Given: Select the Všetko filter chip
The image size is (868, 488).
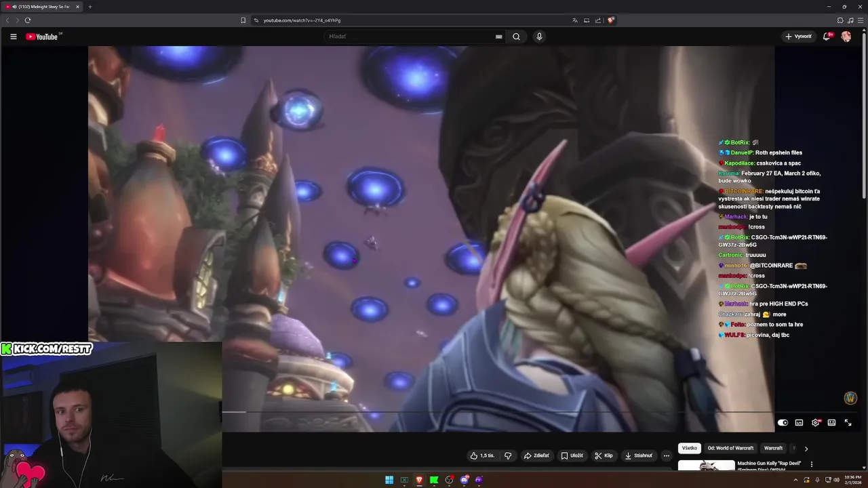Looking at the screenshot, I should [x=689, y=448].
